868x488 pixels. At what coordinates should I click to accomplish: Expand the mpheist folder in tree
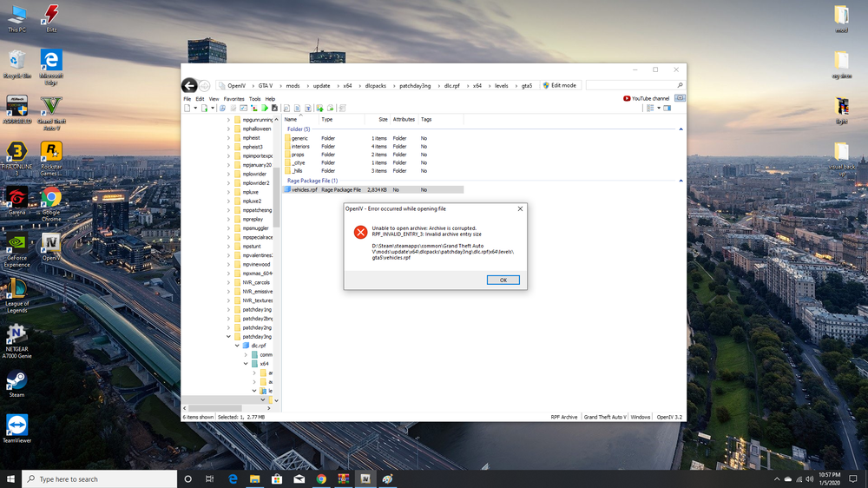tap(228, 138)
